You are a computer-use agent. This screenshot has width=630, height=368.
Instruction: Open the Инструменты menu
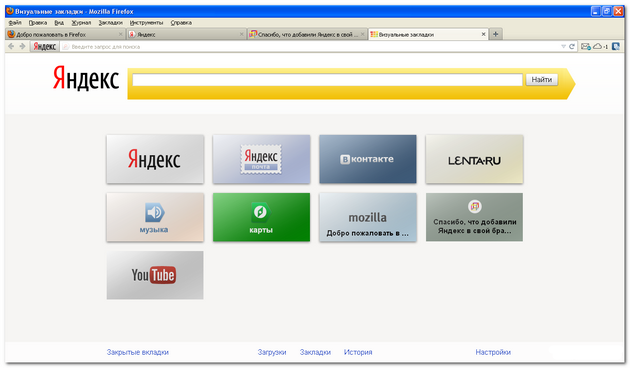(x=146, y=23)
